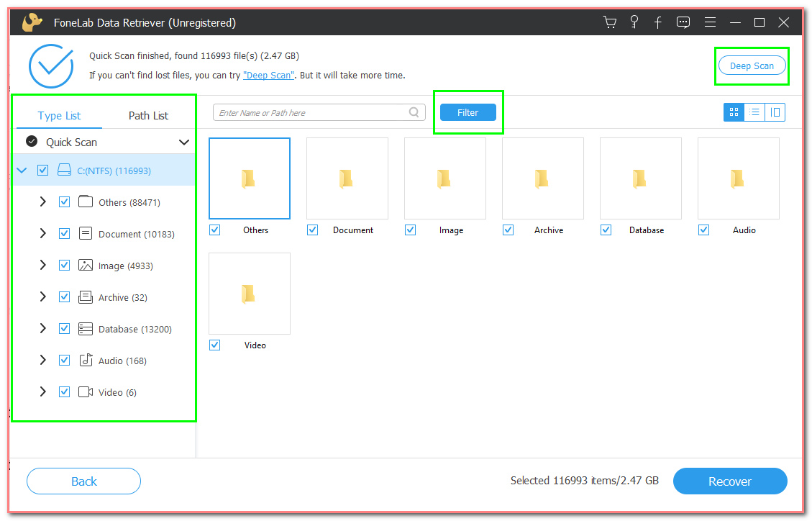This screenshot has width=812, height=521.
Task: Click the key register icon
Action: coord(634,22)
